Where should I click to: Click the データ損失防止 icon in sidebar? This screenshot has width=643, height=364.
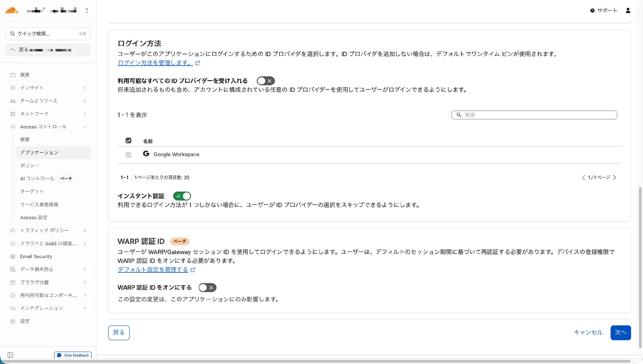pos(12,269)
